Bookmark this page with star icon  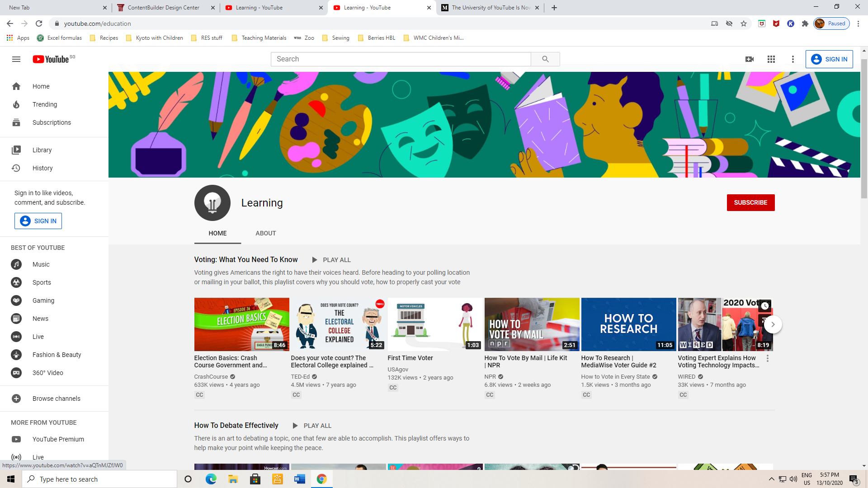coord(744,23)
